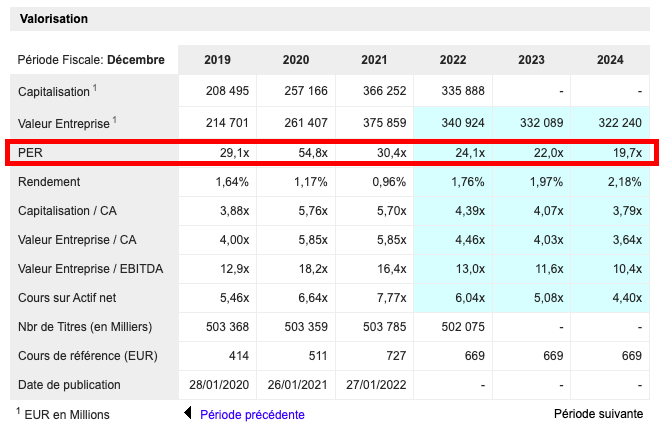Image resolution: width=663 pixels, height=428 pixels.
Task: Click the EUR en Millions footnote
Action: pyautogui.click(x=63, y=414)
